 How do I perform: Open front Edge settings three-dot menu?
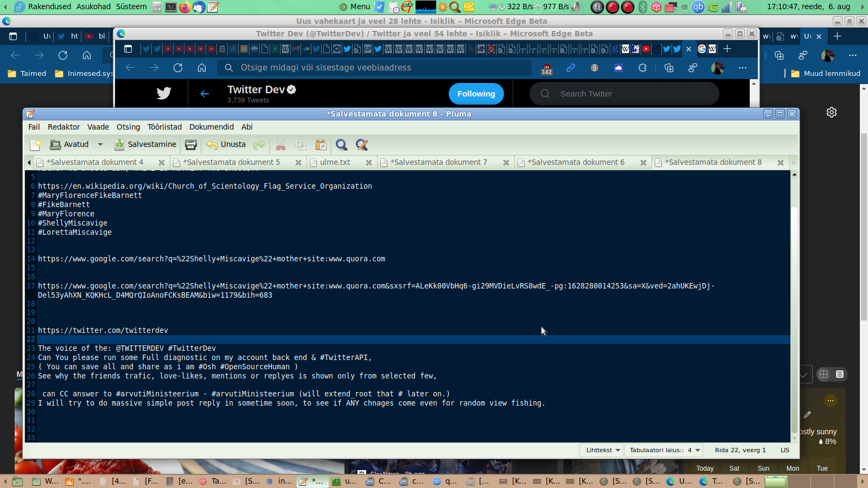tap(743, 68)
